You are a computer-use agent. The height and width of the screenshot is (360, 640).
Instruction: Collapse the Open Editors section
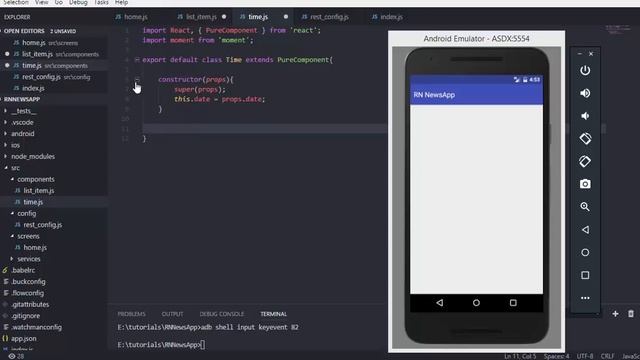[24, 31]
